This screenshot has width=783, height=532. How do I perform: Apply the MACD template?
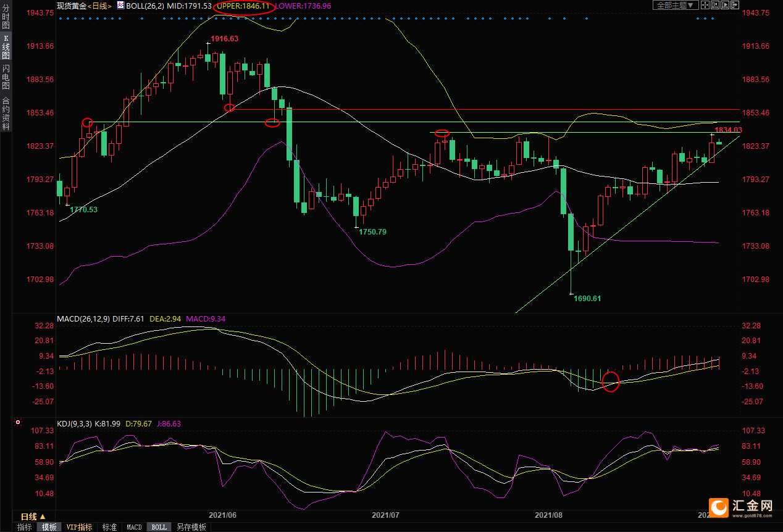[134, 527]
